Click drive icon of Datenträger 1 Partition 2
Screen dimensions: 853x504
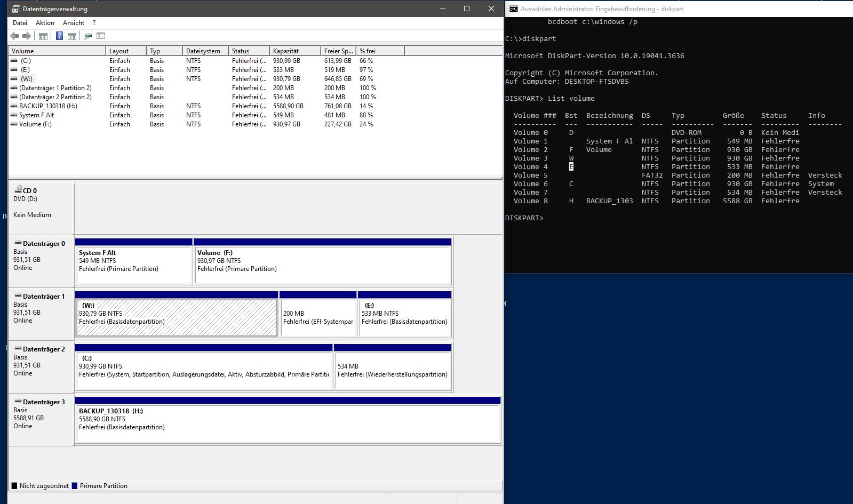pos(14,88)
